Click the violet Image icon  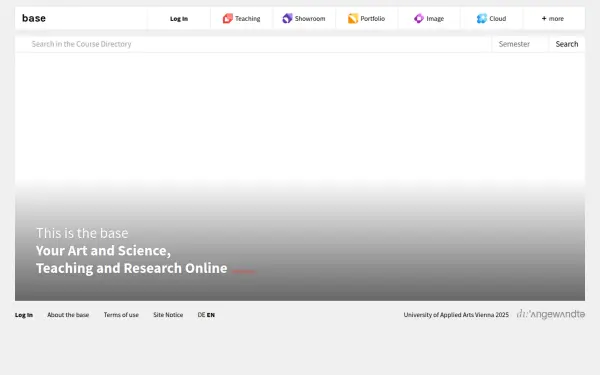pos(419,18)
